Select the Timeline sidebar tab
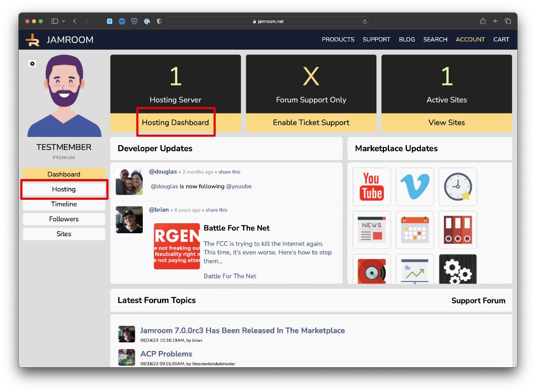 64,204
